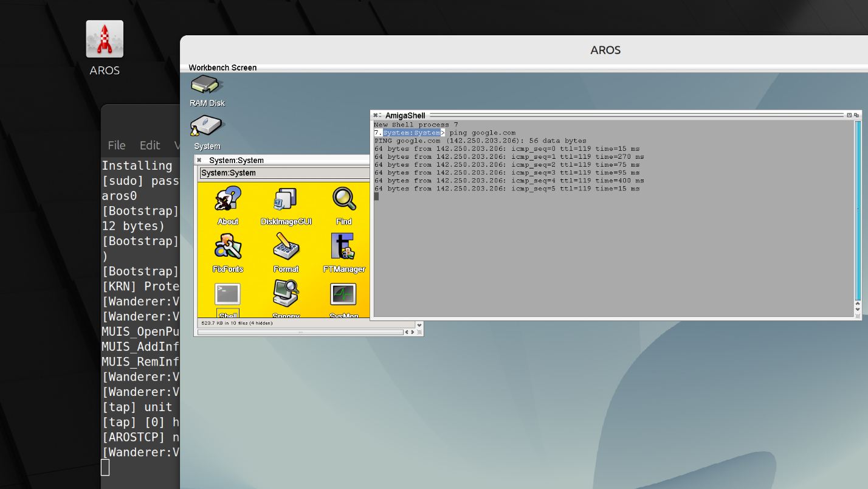
Task: Open the Edit menu in terminal window
Action: (x=150, y=145)
